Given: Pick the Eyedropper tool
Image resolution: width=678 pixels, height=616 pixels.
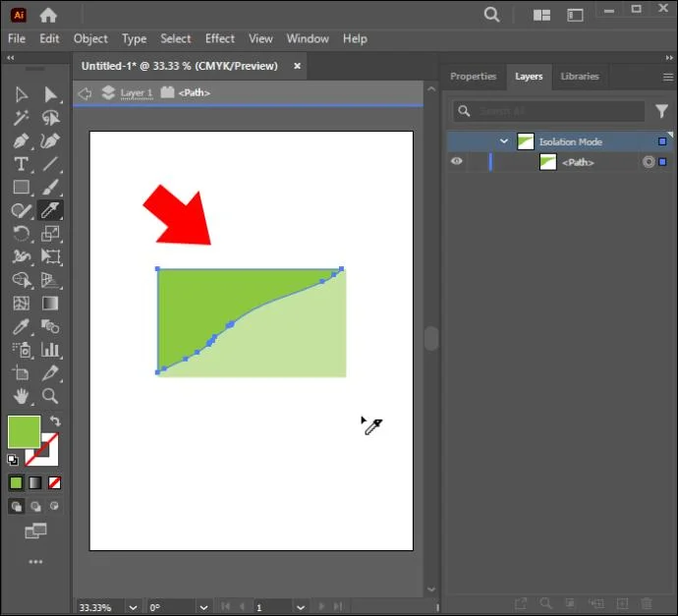Looking at the screenshot, I should (x=21, y=327).
